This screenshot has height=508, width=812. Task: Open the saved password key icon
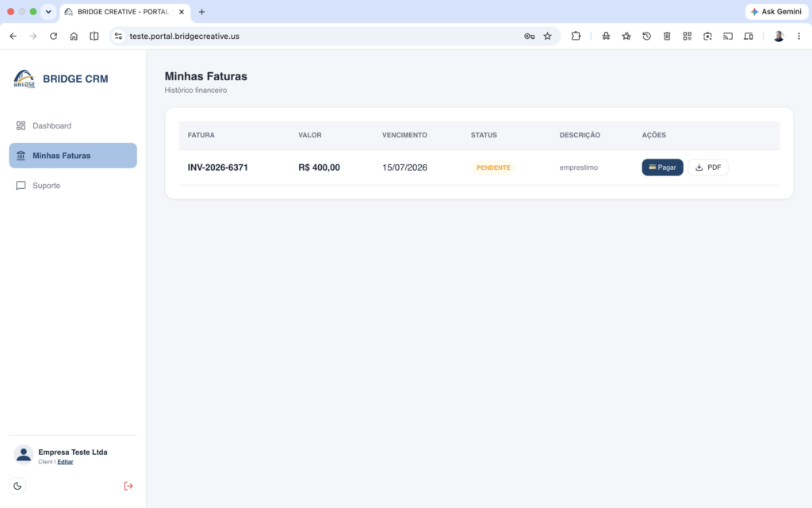(x=529, y=37)
